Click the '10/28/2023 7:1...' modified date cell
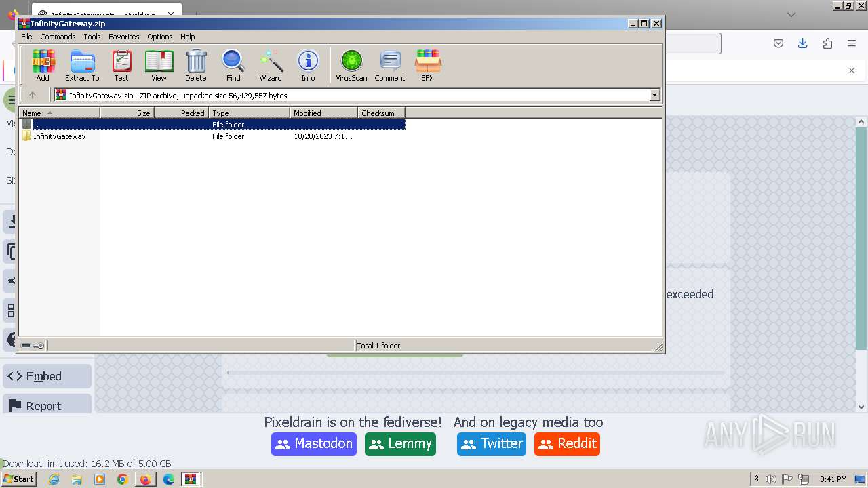 [323, 136]
